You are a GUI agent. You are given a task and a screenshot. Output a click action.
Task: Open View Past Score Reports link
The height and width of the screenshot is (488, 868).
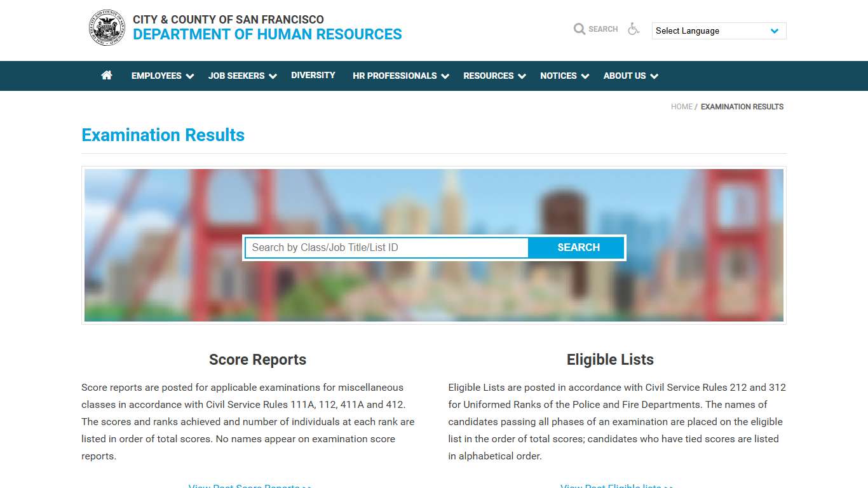click(250, 485)
